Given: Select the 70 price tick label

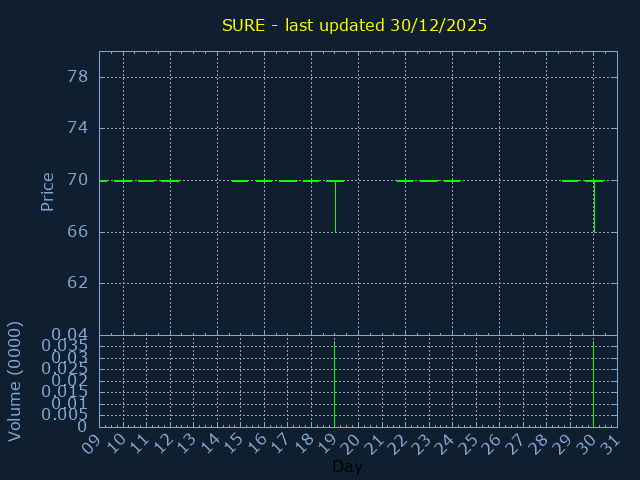Looking at the screenshot, I should [79, 180].
